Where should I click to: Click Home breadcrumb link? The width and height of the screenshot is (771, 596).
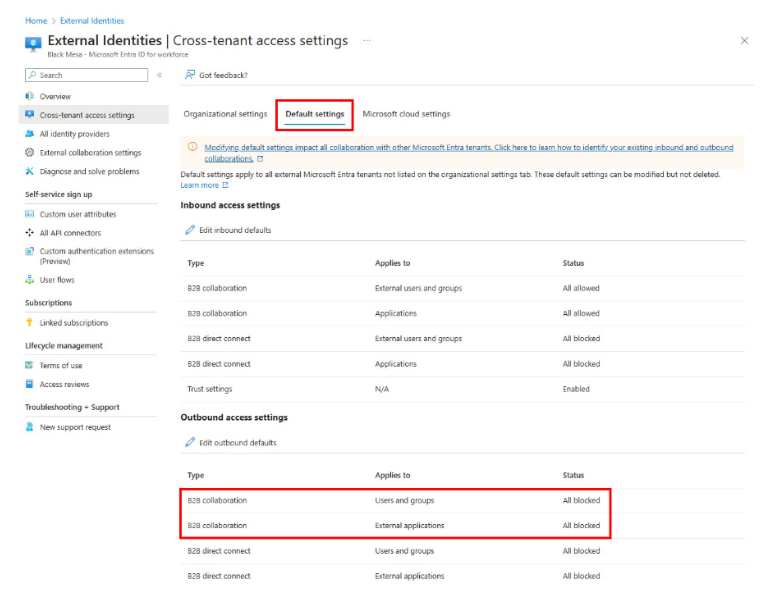(x=36, y=21)
